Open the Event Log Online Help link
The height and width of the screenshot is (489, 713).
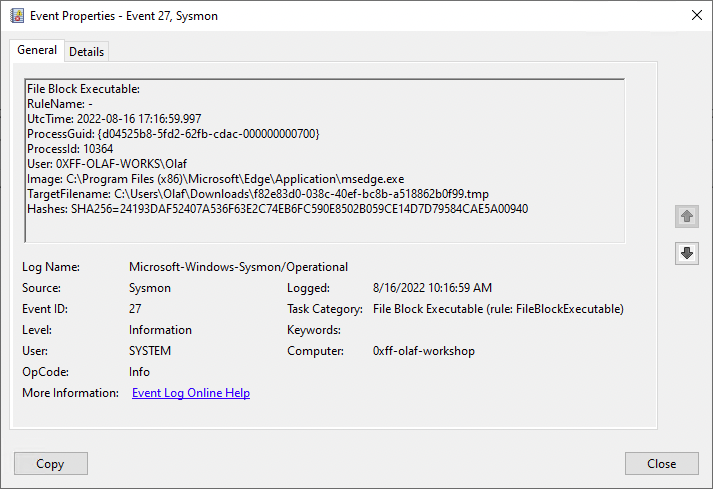point(191,393)
